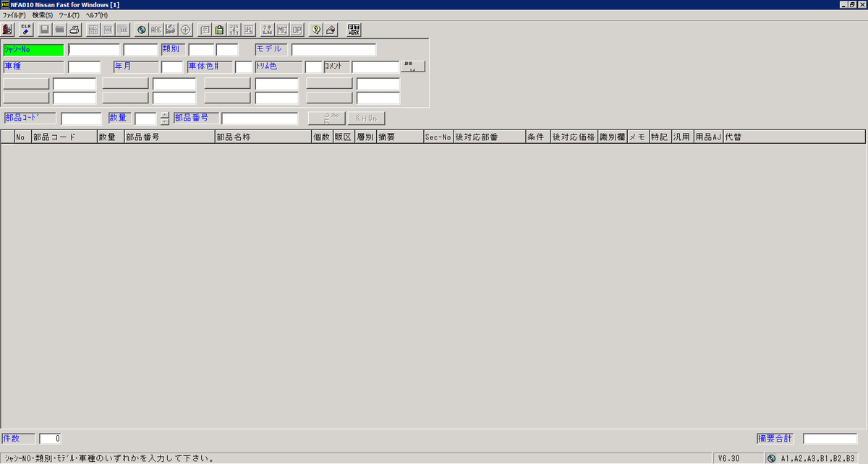The height and width of the screenshot is (464, 868).
Task: Click the 部品番号 input box above the table
Action: click(x=260, y=119)
